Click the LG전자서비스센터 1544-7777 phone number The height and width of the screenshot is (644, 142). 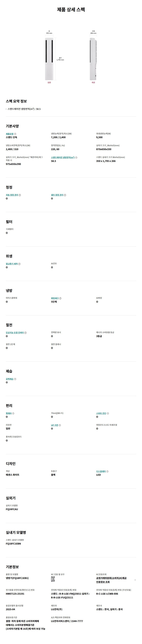point(67,621)
